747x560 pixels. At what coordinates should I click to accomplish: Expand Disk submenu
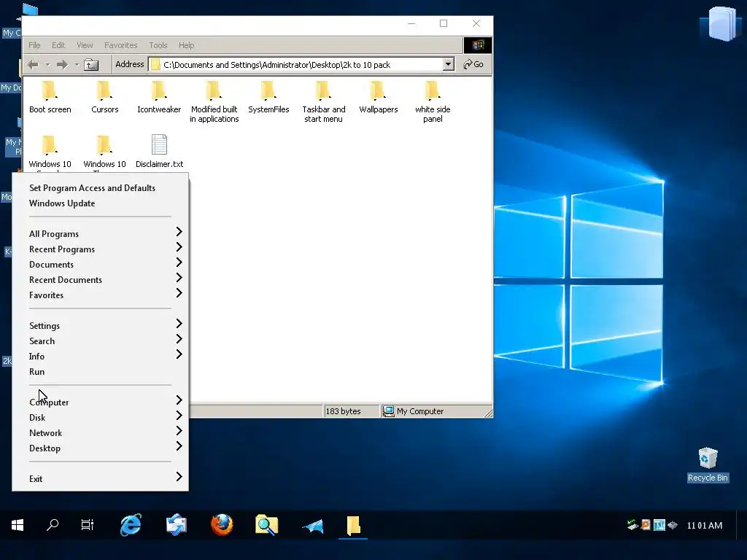[x=100, y=417]
